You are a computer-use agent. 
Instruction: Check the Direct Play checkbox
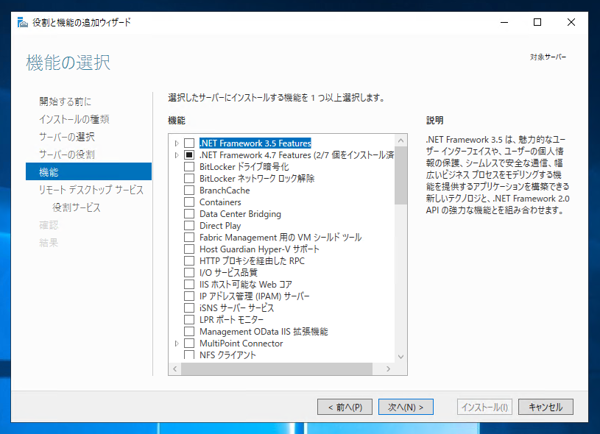(x=189, y=225)
